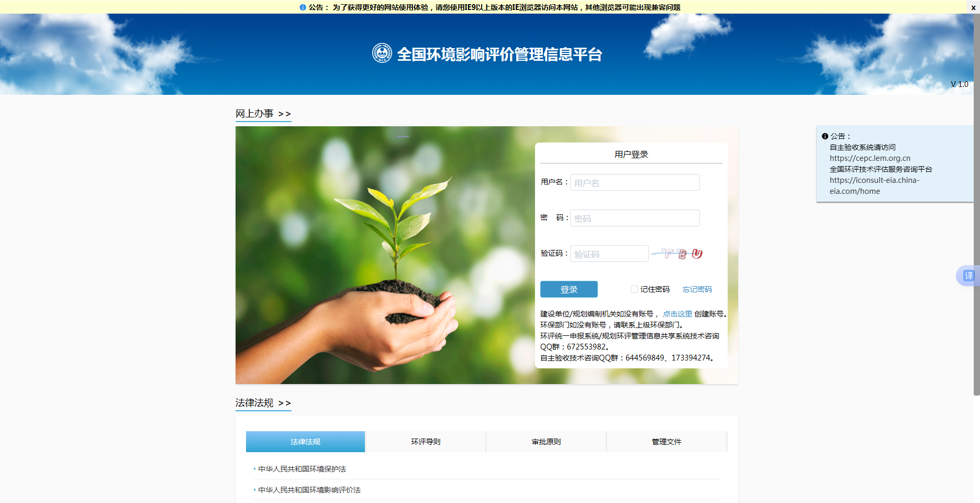980x503 pixels.
Task: Close the top announcement bar with x
Action: pyautogui.click(x=973, y=7)
